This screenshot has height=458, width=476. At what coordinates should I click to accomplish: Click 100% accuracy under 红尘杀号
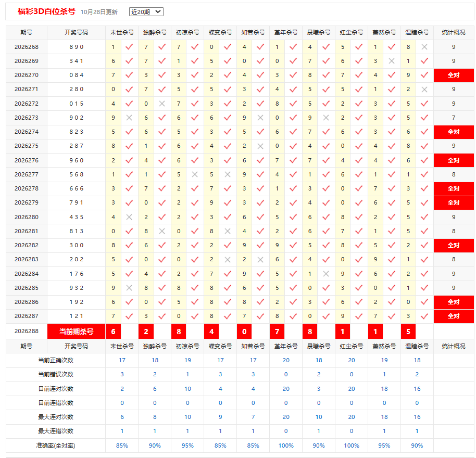pos(352,446)
